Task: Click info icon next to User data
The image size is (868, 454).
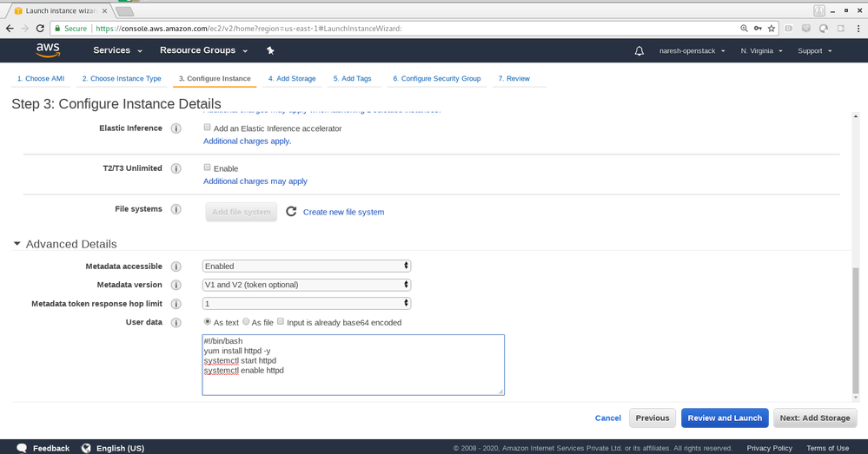Action: [176, 323]
